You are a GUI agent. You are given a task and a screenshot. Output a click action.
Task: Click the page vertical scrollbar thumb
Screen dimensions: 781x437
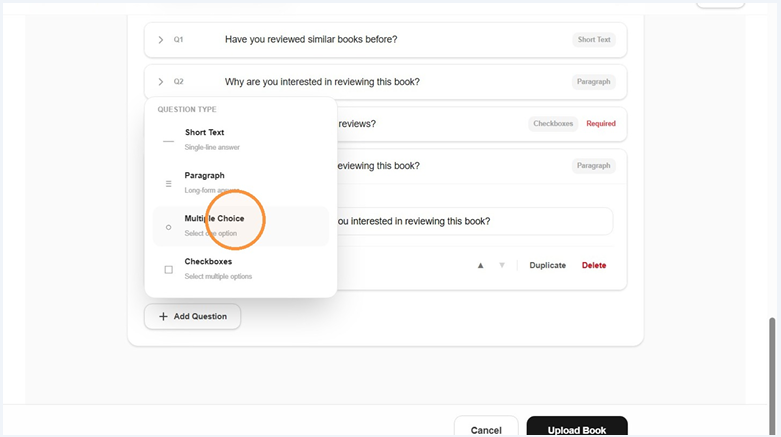[772, 374]
